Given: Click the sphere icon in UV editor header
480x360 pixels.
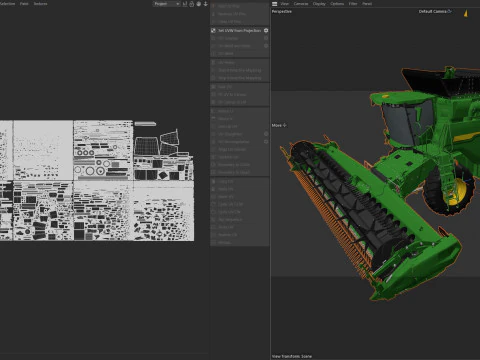Looking at the screenshot, I should click(199, 4).
